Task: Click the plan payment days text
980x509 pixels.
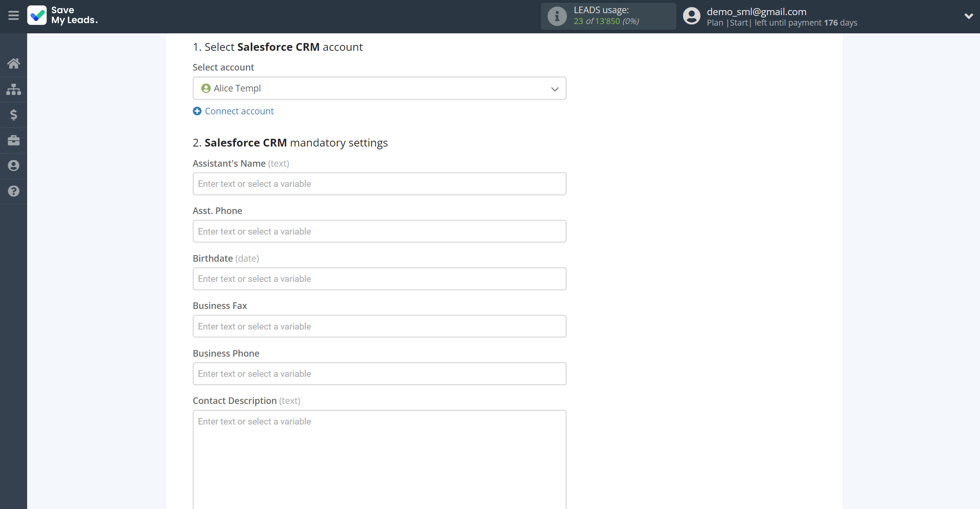Action: pyautogui.click(x=782, y=23)
